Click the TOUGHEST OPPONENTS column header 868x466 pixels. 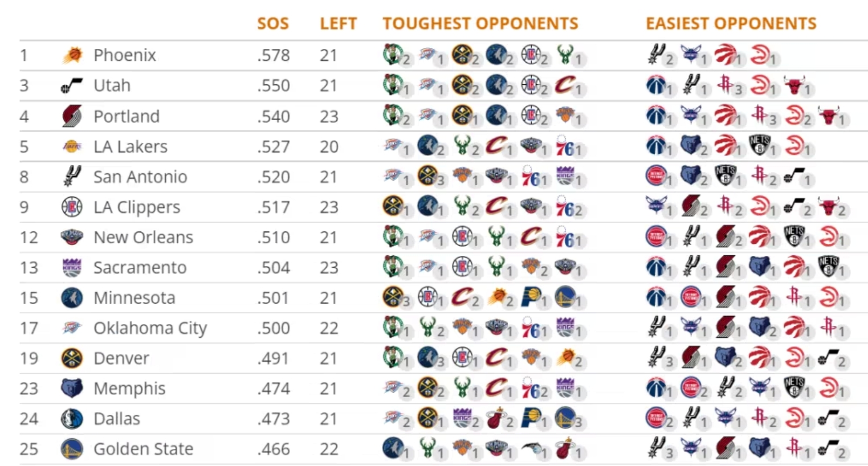[x=480, y=23]
